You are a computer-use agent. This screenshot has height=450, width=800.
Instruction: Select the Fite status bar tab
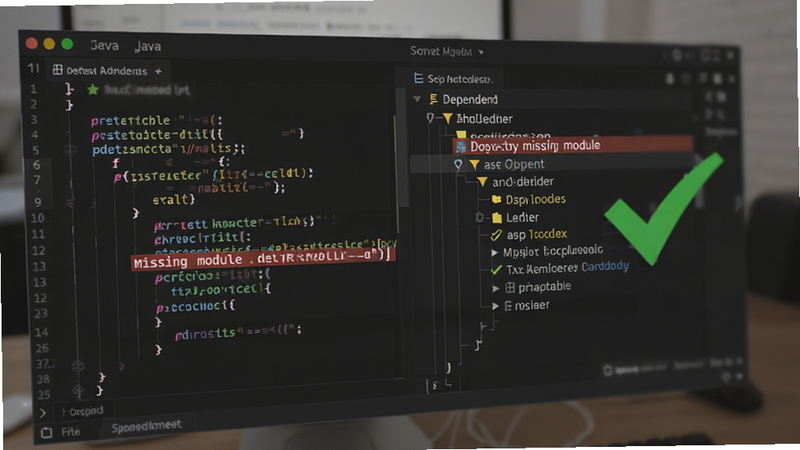pos(70,432)
